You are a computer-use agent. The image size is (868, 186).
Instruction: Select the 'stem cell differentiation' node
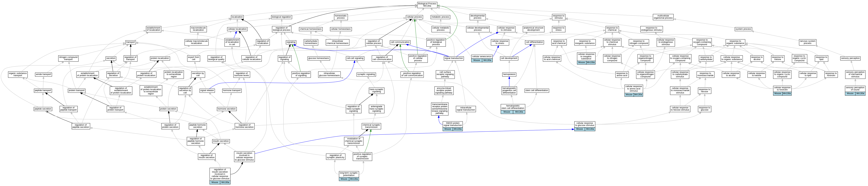[537, 90]
